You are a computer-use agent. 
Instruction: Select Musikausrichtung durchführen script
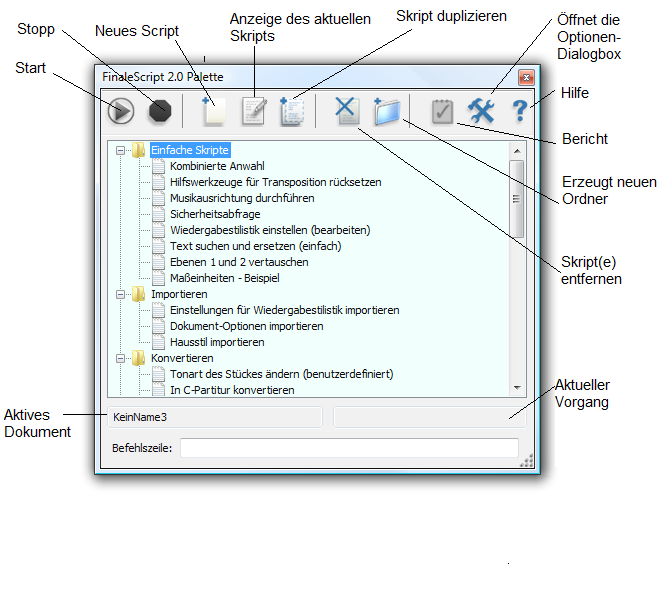click(x=242, y=198)
